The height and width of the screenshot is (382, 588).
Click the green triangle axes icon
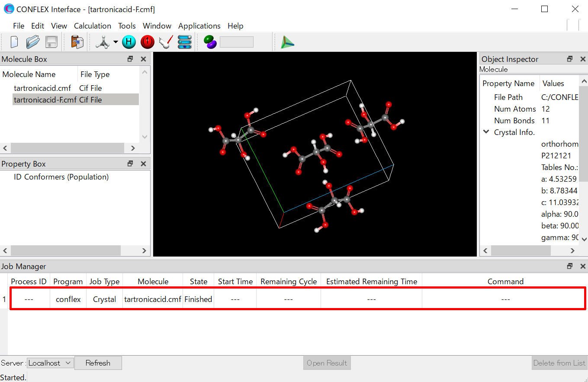tap(287, 42)
